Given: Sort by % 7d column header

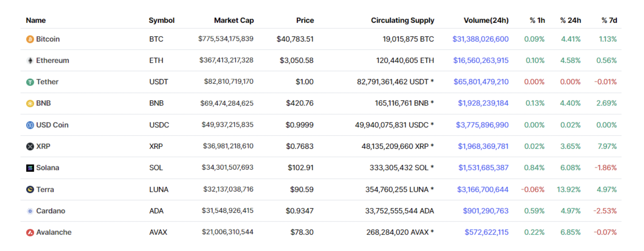Looking at the screenshot, I should 609,20.
